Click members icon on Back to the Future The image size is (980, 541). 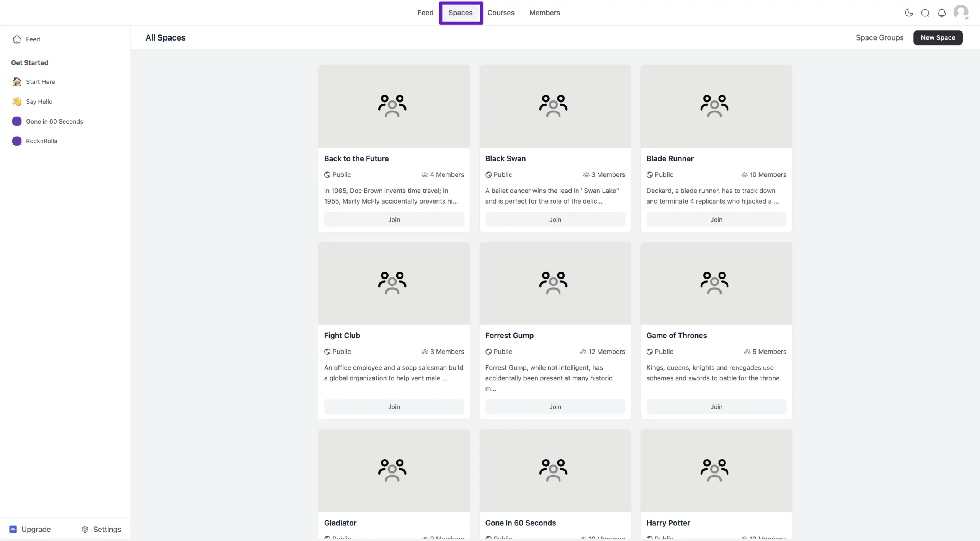pos(425,174)
